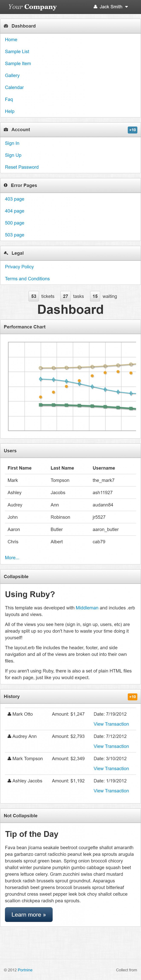Open the Privacy Policy link

(19, 267)
